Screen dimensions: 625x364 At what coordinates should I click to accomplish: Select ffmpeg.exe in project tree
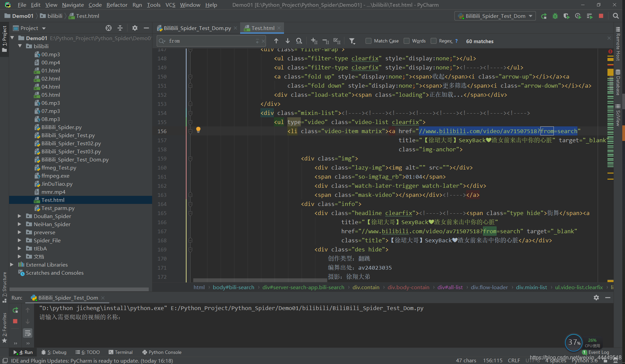[x=55, y=176]
